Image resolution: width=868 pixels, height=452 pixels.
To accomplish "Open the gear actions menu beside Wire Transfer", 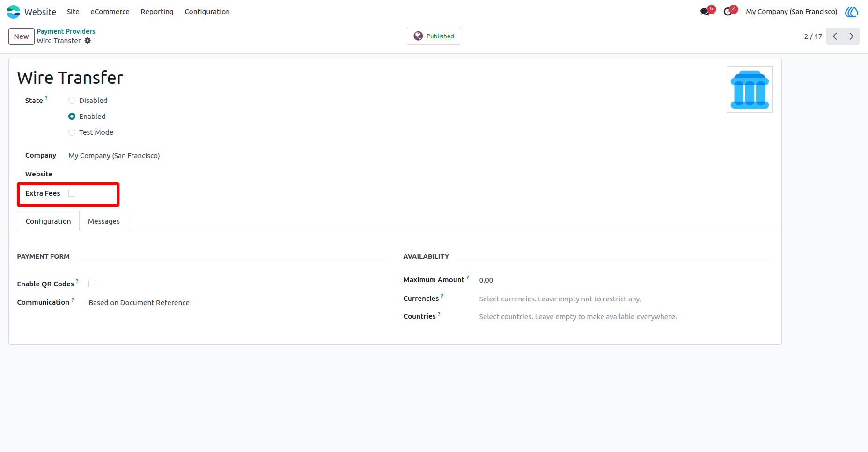I will 88,41.
